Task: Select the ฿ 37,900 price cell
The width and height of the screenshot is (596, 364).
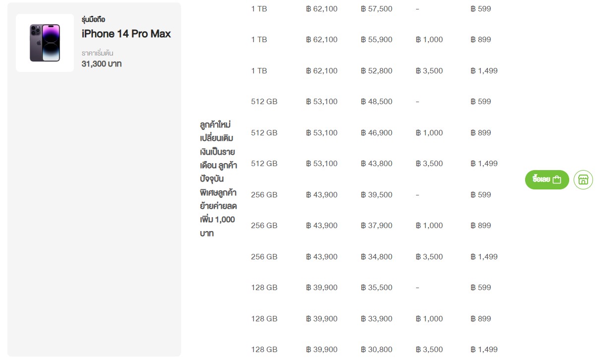Action: [376, 226]
